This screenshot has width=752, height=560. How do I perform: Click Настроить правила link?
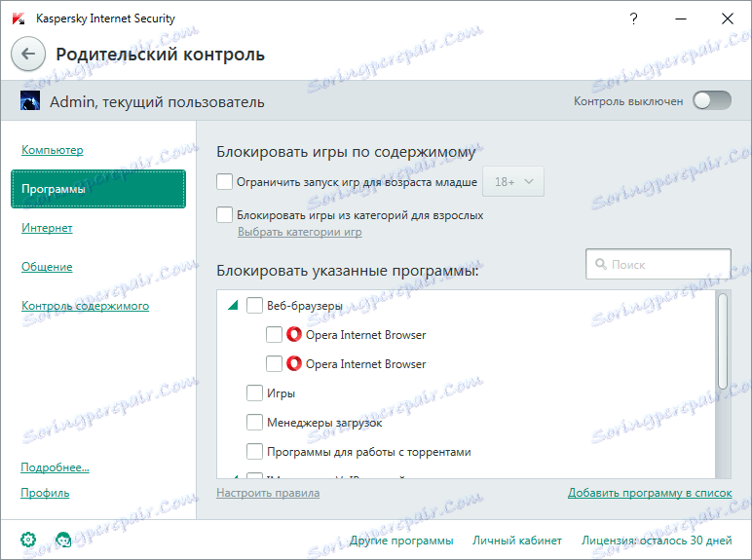pyautogui.click(x=268, y=493)
